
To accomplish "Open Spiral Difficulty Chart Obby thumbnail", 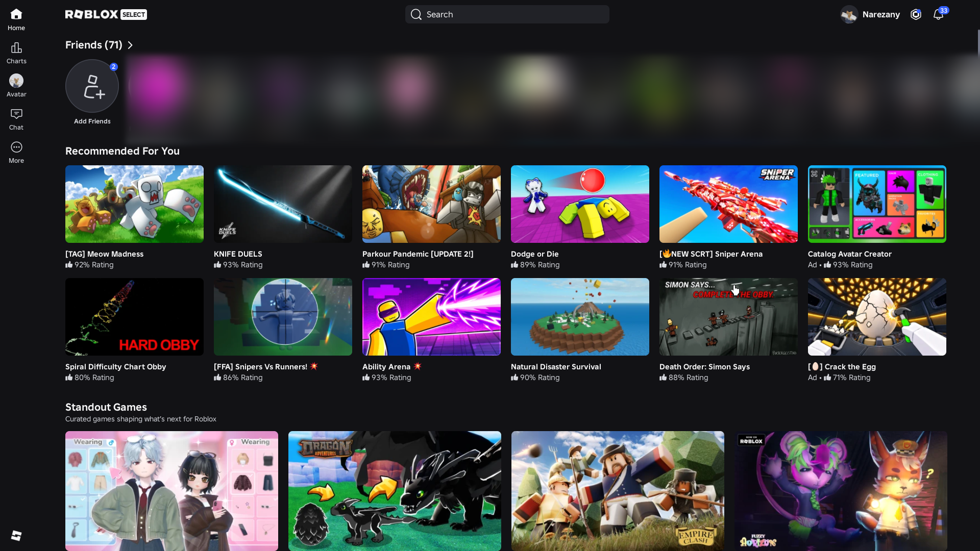I will 134,317.
